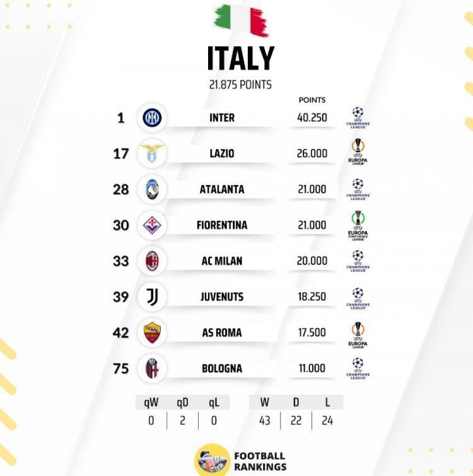Click the 21.875 POINTS total

(240, 85)
